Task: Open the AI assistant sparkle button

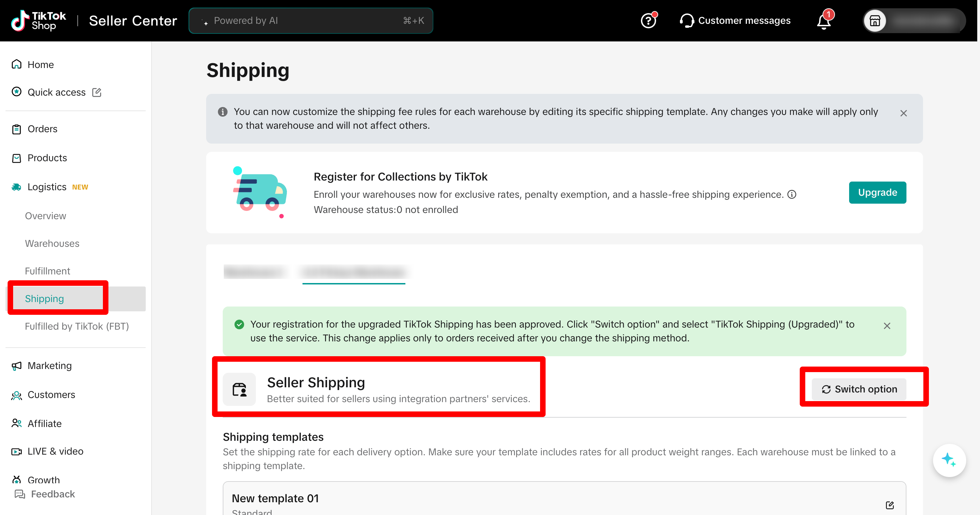Action: [949, 460]
